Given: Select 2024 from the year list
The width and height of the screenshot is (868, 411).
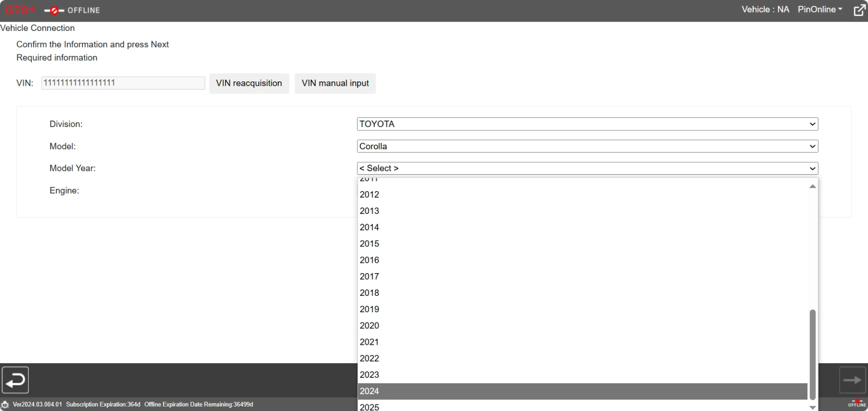Looking at the screenshot, I should coord(583,391).
